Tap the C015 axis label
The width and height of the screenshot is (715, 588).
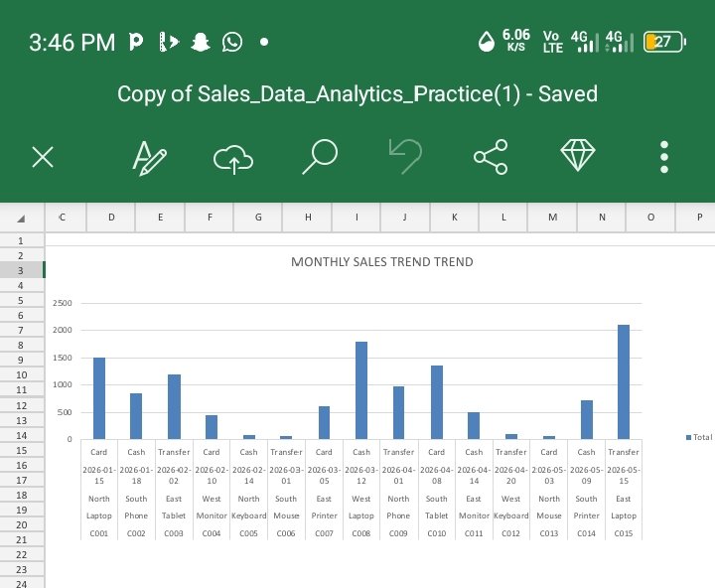[624, 533]
